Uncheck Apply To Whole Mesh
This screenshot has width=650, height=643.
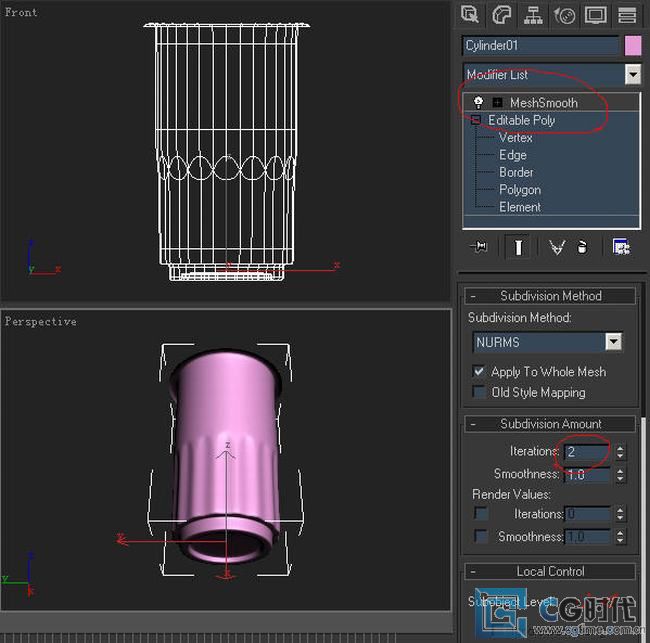pos(479,371)
